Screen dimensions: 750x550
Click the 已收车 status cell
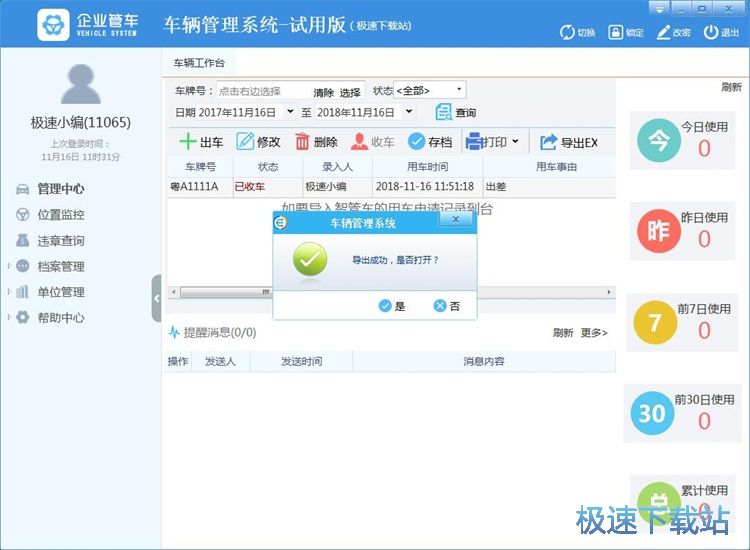pyautogui.click(x=268, y=187)
